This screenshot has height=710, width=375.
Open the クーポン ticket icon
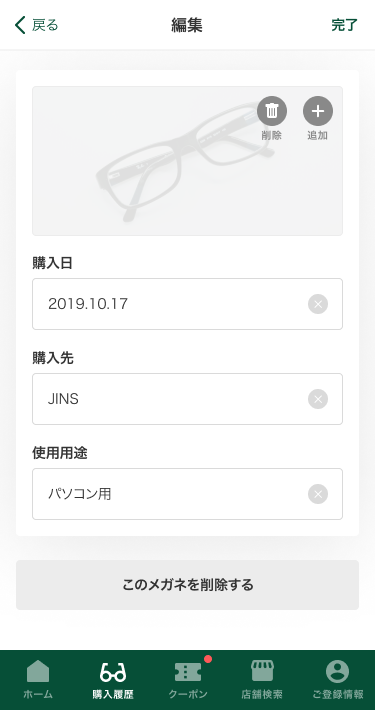click(x=188, y=672)
